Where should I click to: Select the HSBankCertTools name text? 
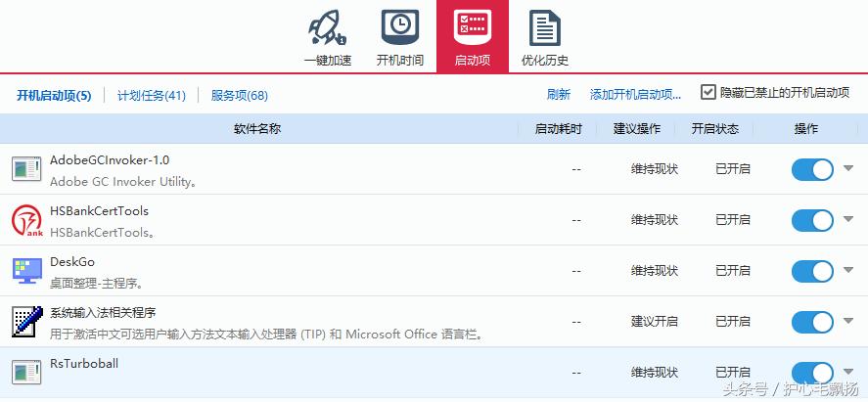click(x=99, y=211)
